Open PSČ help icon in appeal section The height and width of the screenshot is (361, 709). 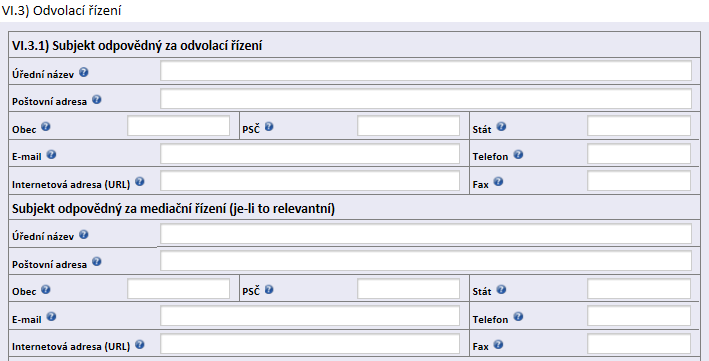click(x=269, y=127)
